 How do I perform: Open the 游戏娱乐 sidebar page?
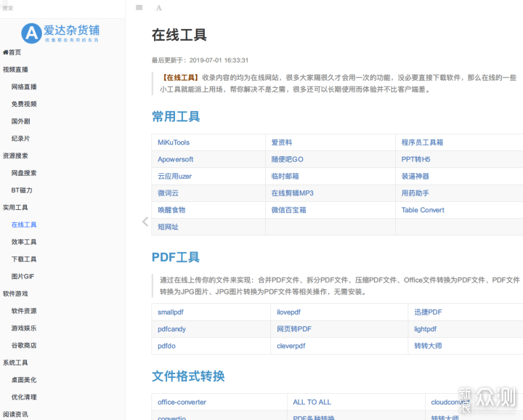[24, 328]
